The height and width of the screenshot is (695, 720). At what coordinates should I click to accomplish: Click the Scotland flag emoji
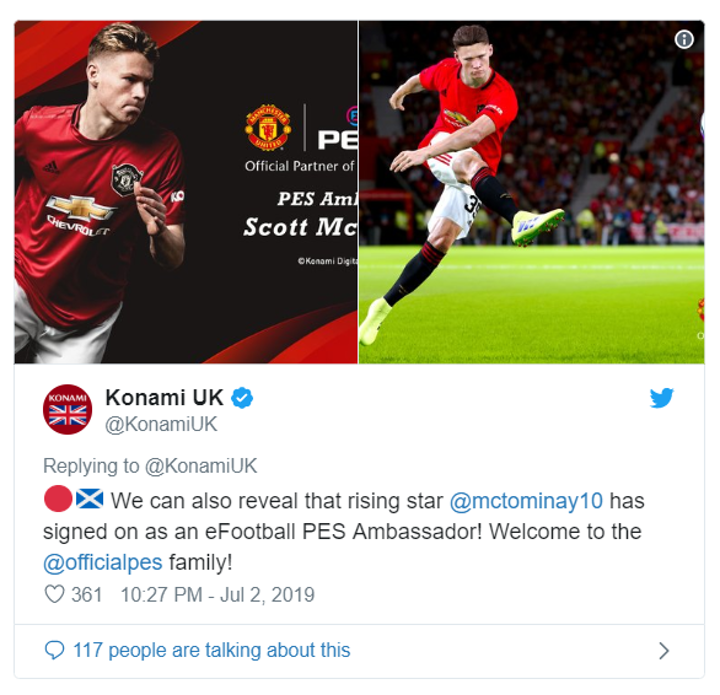90,499
